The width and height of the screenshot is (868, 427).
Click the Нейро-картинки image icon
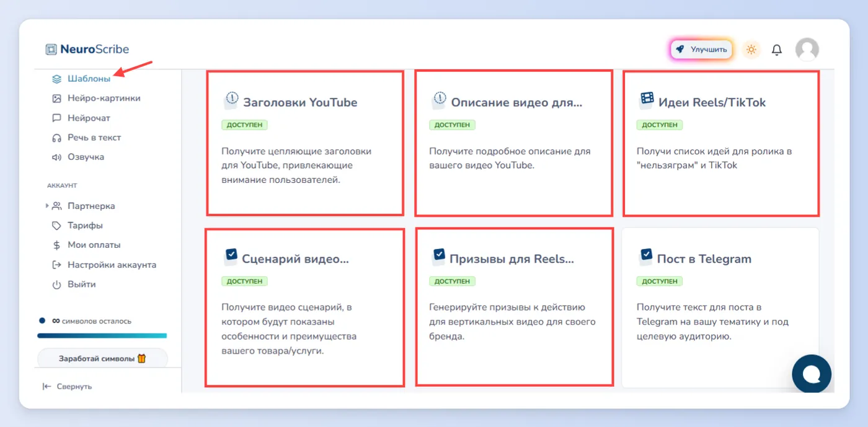pyautogui.click(x=56, y=99)
